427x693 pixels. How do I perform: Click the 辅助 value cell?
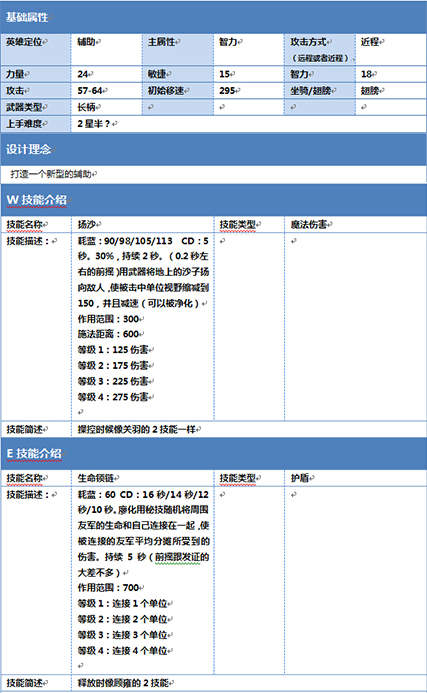(107, 50)
